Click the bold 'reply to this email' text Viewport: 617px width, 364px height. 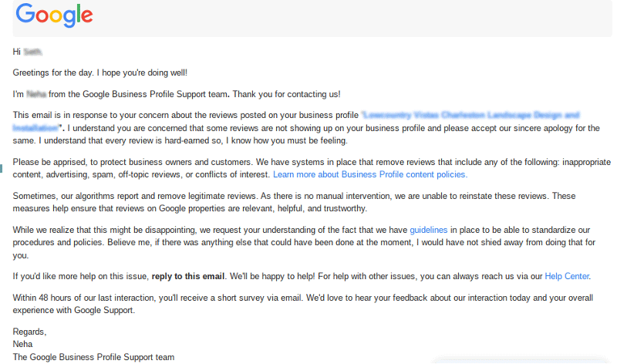coord(188,276)
